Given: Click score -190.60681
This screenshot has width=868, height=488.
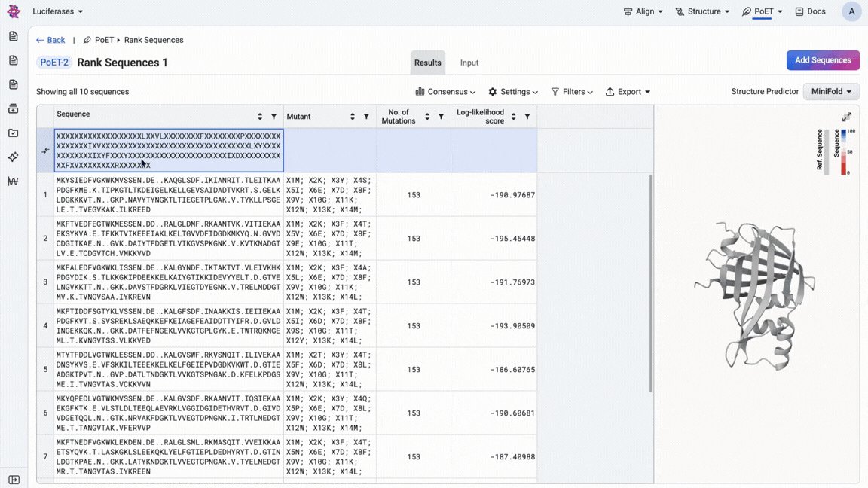Looking at the screenshot, I should (x=512, y=413).
